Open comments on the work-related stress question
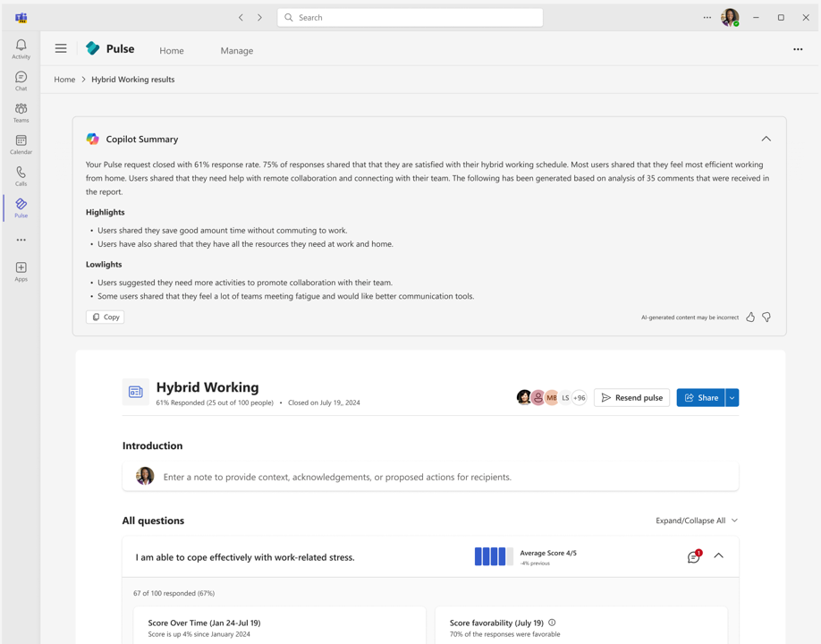821x644 pixels. pyautogui.click(x=693, y=555)
